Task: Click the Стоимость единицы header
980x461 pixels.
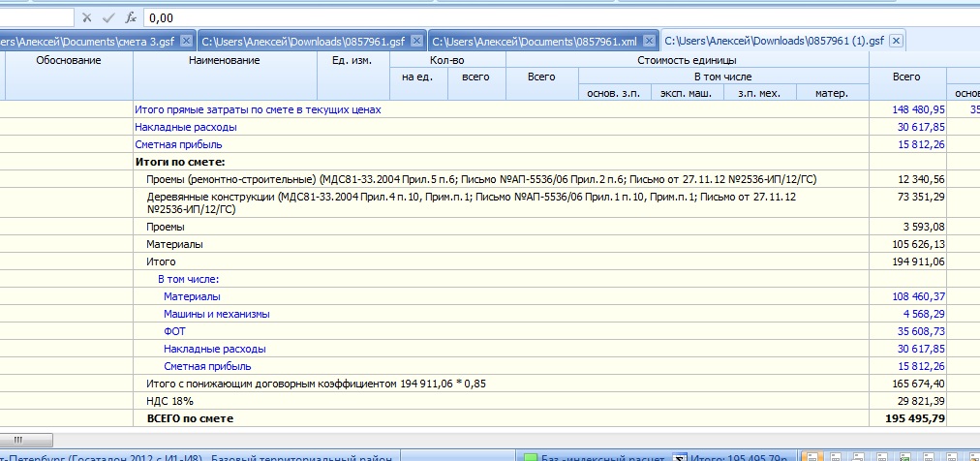Action: coord(687,60)
